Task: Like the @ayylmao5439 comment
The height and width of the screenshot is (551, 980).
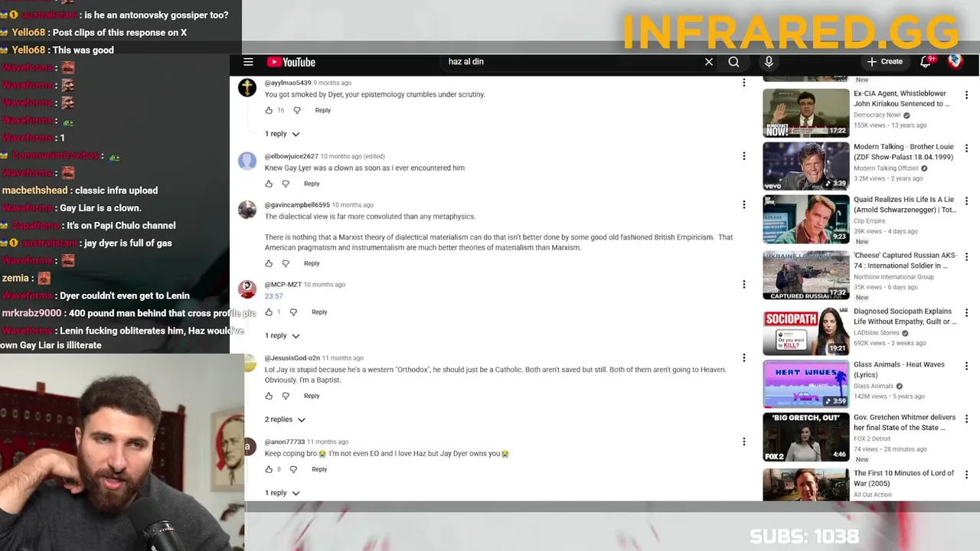Action: click(269, 110)
